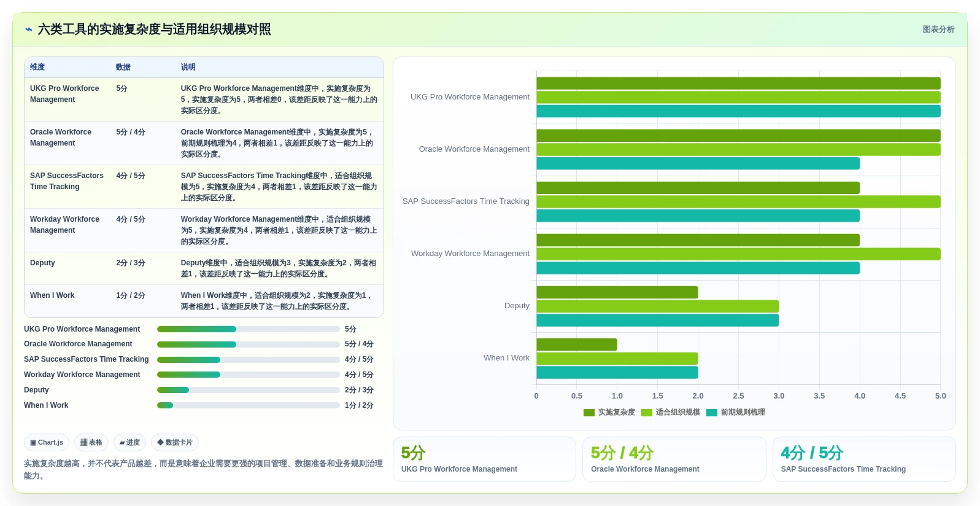Image resolution: width=980 pixels, height=506 pixels.
Task: Select Workday Workforce Management table row name
Action: click(x=64, y=225)
